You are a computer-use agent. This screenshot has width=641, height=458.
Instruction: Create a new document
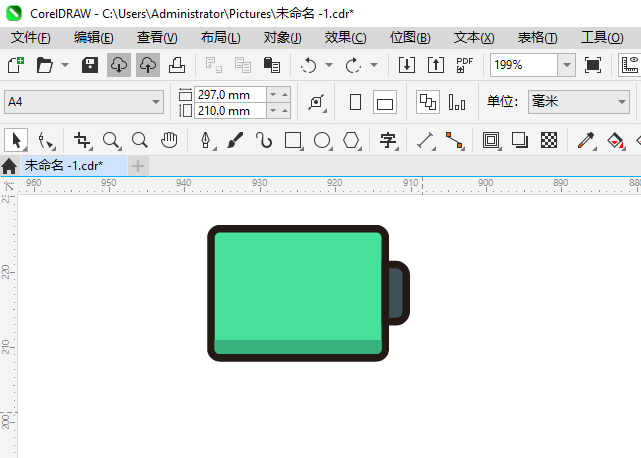(16, 65)
